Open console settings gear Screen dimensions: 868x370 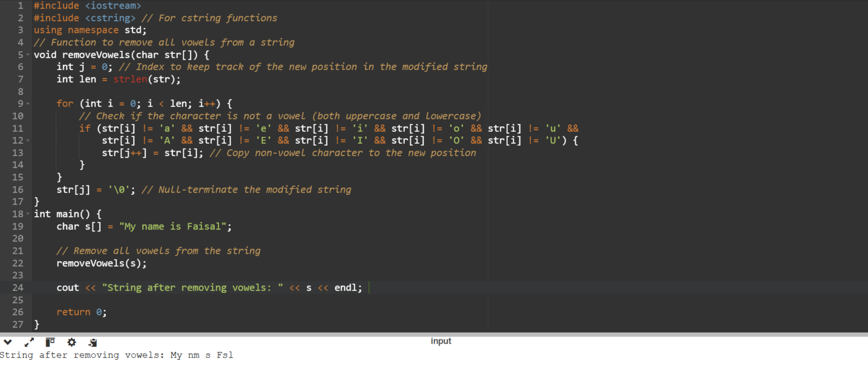pyautogui.click(x=72, y=342)
